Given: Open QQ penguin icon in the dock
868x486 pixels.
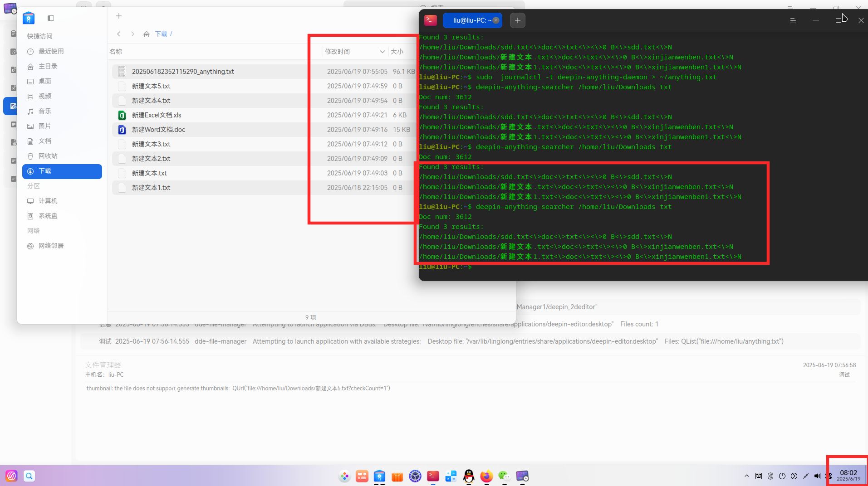Looking at the screenshot, I should 469,476.
